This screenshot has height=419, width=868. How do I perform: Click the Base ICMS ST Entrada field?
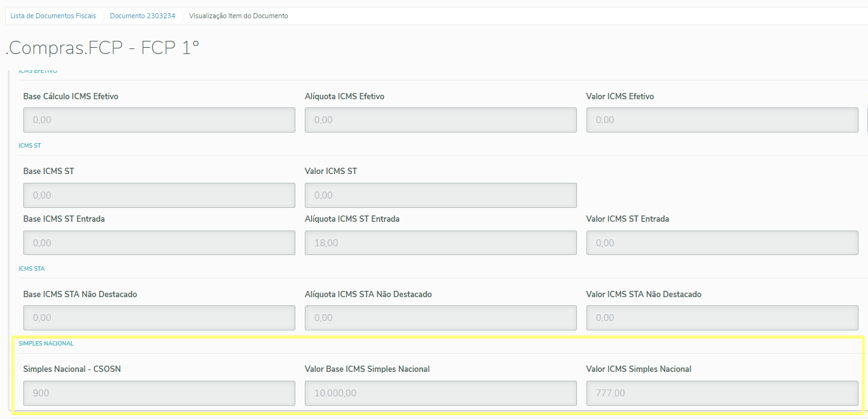tap(159, 243)
